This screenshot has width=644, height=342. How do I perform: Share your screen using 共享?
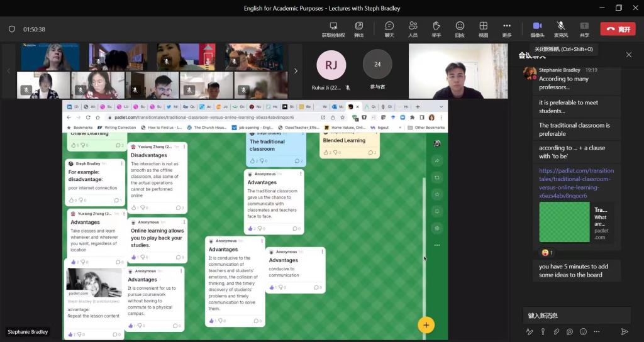[584, 28]
